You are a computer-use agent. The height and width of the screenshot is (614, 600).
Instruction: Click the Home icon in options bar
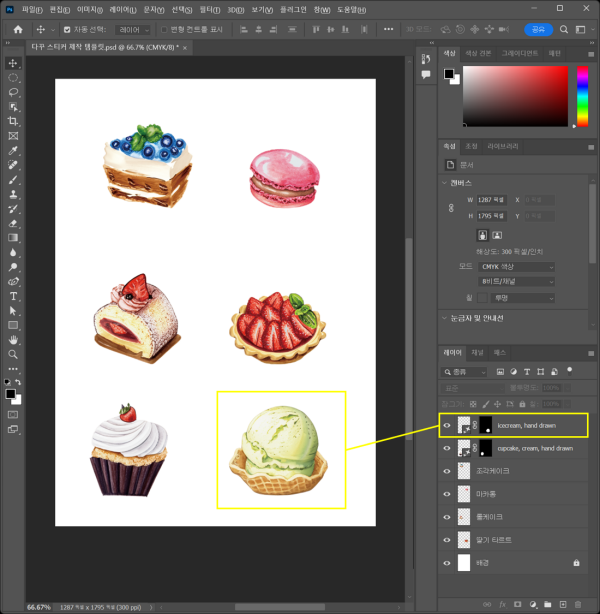coord(18,29)
